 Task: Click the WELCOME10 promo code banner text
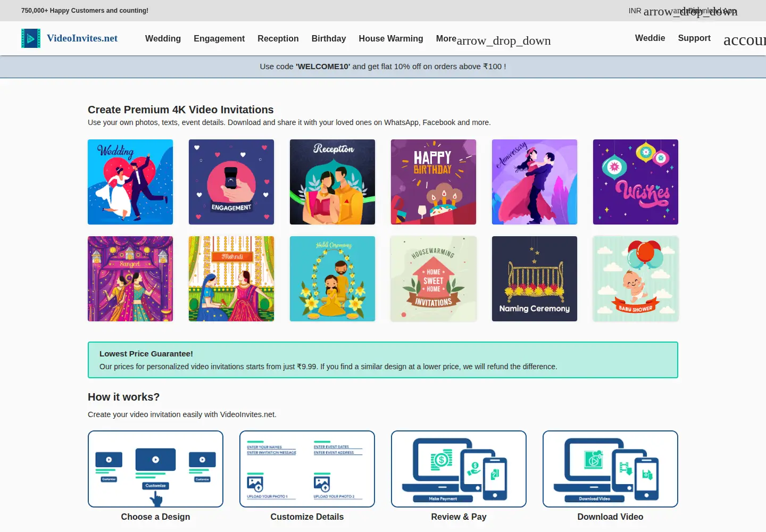pyautogui.click(x=383, y=66)
